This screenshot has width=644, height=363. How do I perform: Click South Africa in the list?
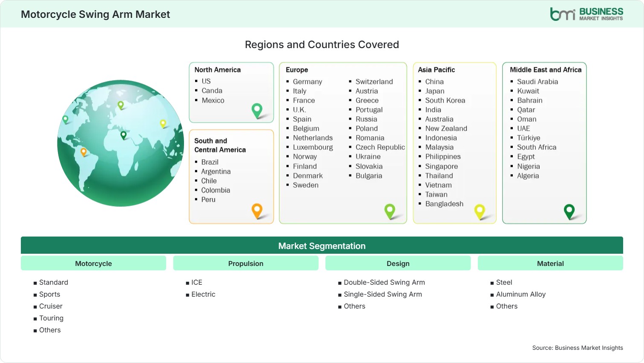[x=537, y=147]
